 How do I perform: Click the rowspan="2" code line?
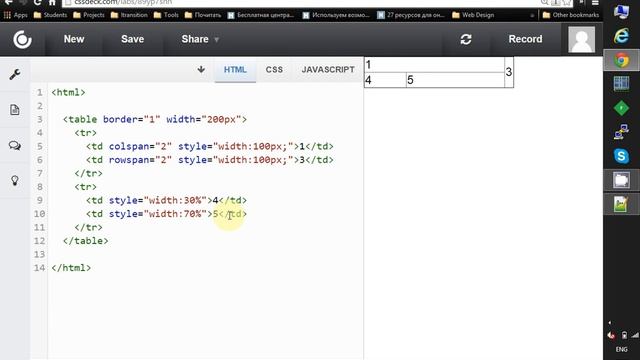[209, 160]
